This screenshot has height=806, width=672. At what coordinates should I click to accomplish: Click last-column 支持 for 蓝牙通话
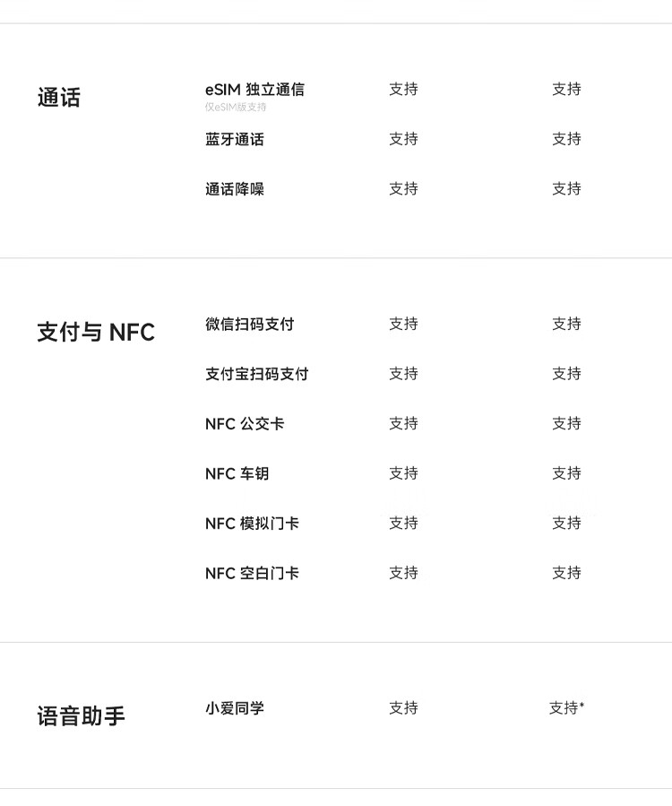click(566, 139)
